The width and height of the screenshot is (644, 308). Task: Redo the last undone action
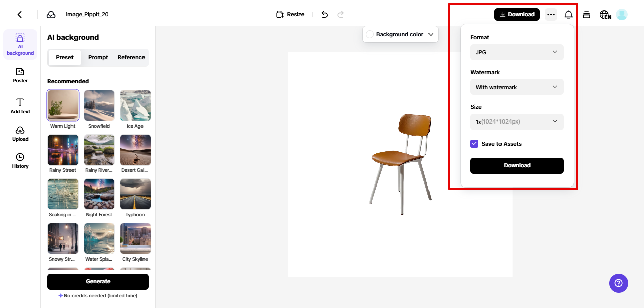pos(341,14)
